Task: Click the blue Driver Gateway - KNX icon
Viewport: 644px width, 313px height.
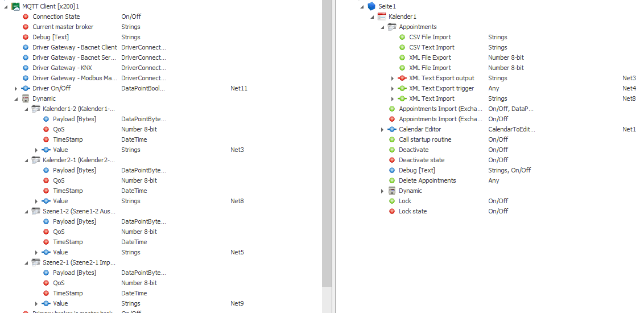Action: click(x=26, y=68)
